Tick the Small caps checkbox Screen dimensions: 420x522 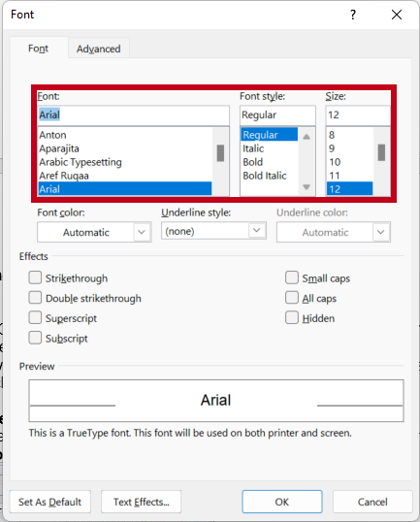point(292,277)
